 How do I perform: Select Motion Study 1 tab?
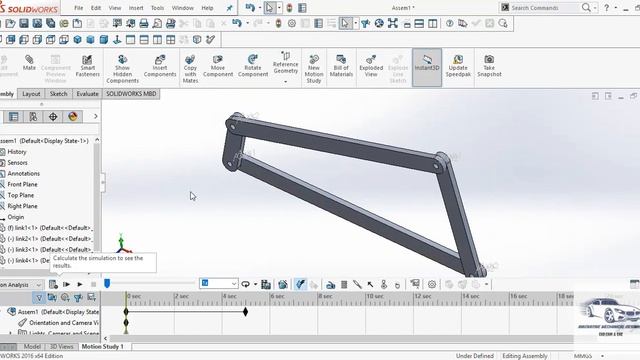coord(102,347)
